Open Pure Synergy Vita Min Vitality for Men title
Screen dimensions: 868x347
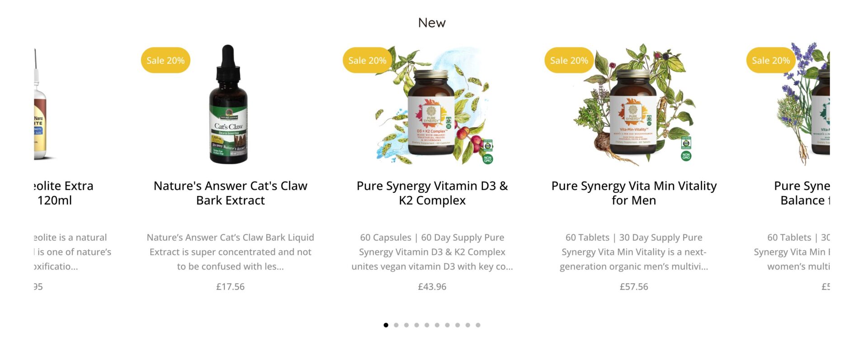click(x=634, y=193)
